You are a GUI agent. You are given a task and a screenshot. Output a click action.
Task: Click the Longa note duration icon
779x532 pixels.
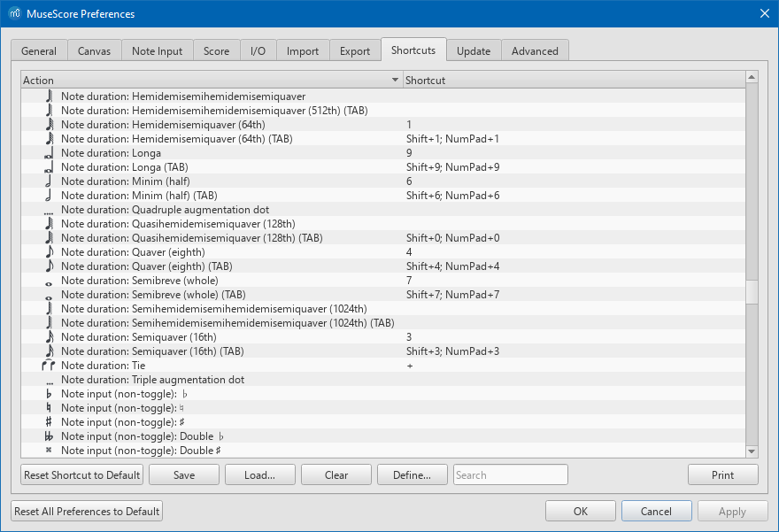tap(49, 153)
